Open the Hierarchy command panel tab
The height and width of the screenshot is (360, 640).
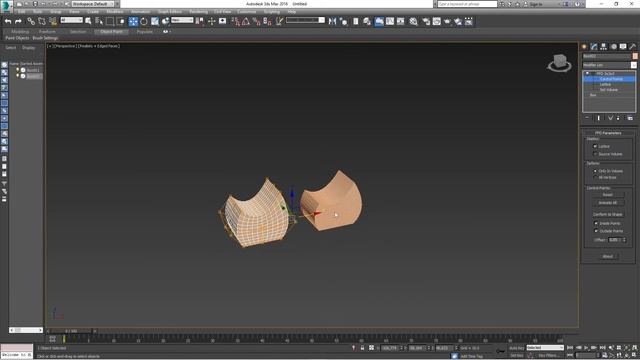603,47
